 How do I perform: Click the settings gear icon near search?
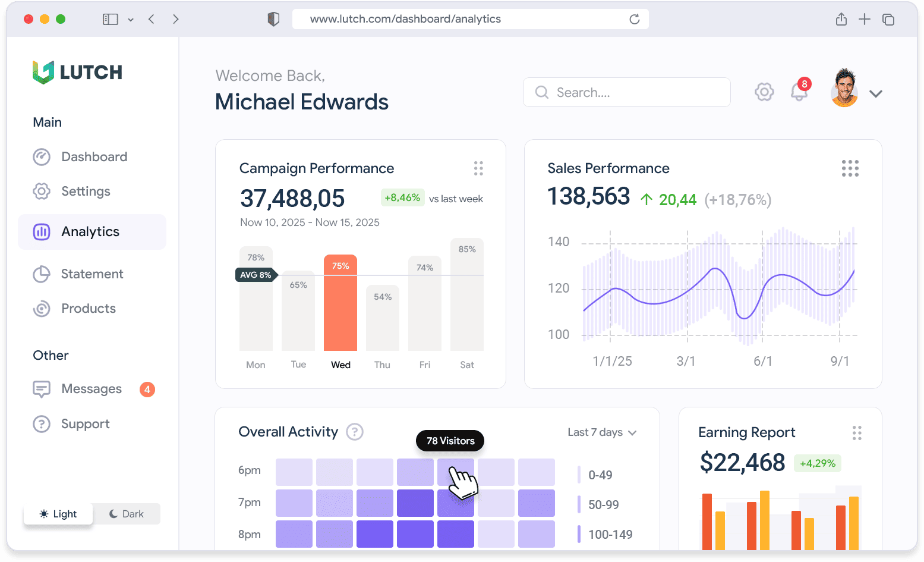pos(764,92)
